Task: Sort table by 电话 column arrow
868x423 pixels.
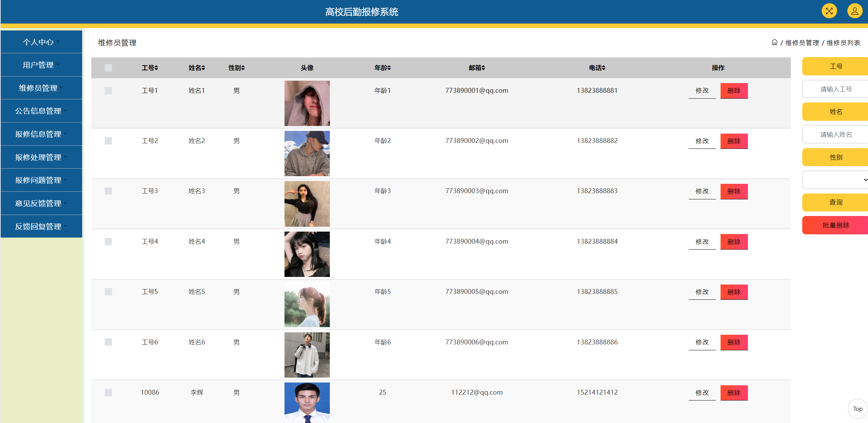Action: (x=604, y=68)
